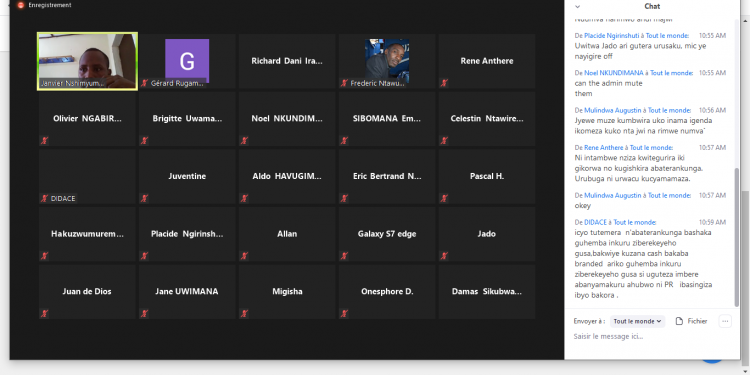Viewport: 750px width, 375px height.
Task: Select Janvier Nshimyum's active video tile
Action: 88,61
